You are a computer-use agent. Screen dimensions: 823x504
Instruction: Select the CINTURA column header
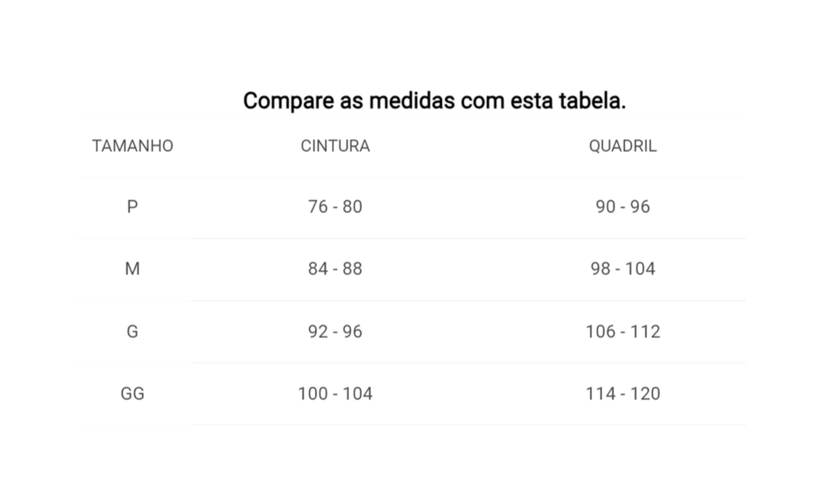[335, 146]
